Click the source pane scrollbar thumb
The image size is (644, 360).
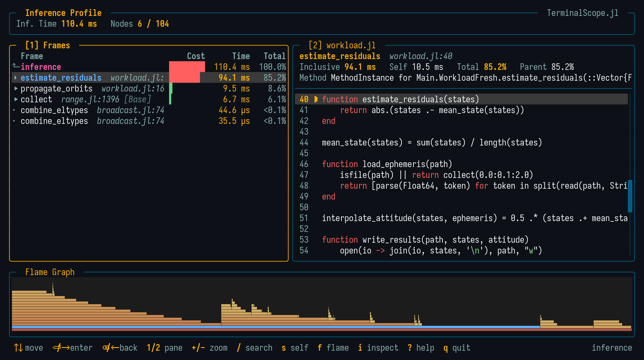[630, 196]
